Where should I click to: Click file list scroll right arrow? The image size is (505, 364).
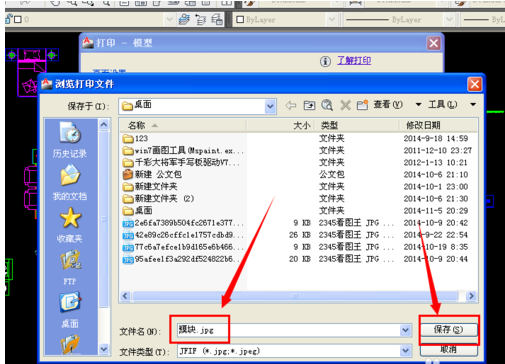[471, 296]
